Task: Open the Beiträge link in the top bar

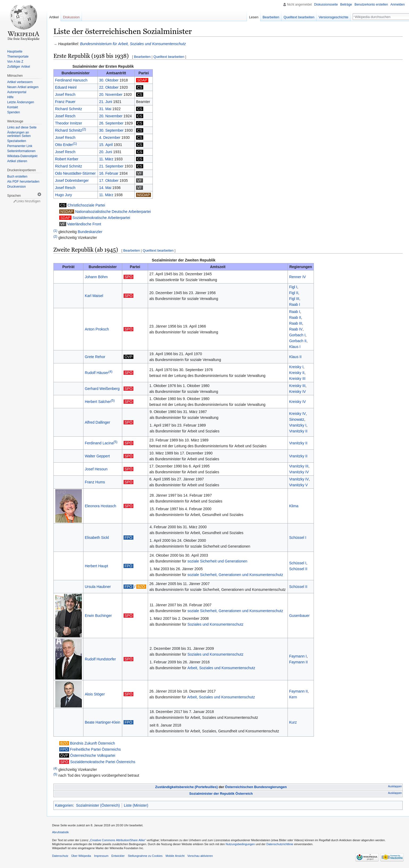Action: tap(346, 5)
